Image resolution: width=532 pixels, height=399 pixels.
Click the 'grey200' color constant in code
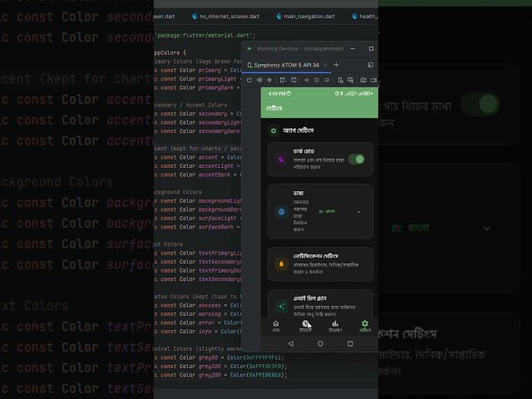(x=209, y=375)
